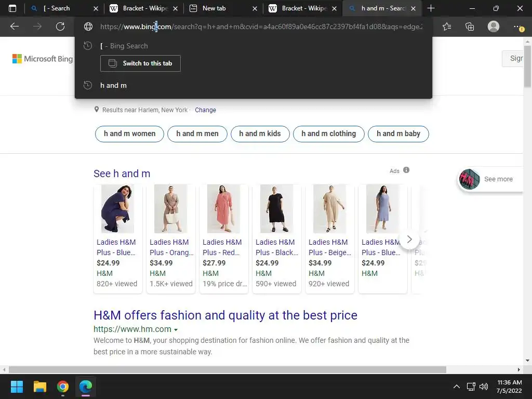This screenshot has width=532, height=399.
Task: Show hidden system tray icons
Action: pyautogui.click(x=457, y=387)
